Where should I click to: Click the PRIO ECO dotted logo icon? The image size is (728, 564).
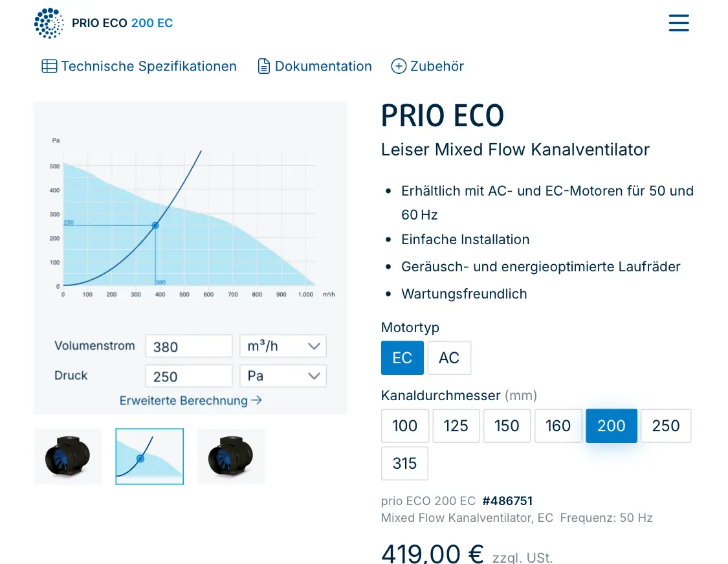(x=50, y=23)
